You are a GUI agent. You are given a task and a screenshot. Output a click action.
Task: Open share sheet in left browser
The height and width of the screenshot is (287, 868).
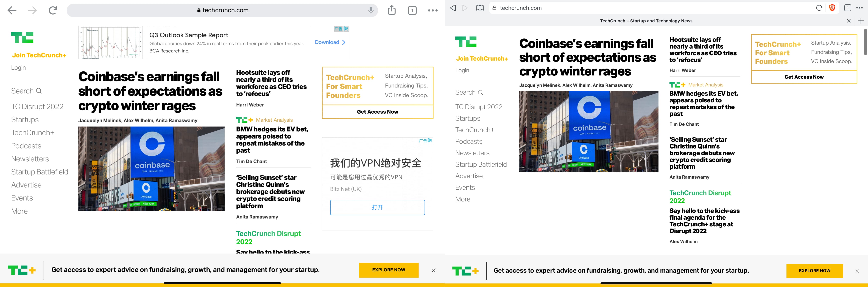tap(392, 10)
